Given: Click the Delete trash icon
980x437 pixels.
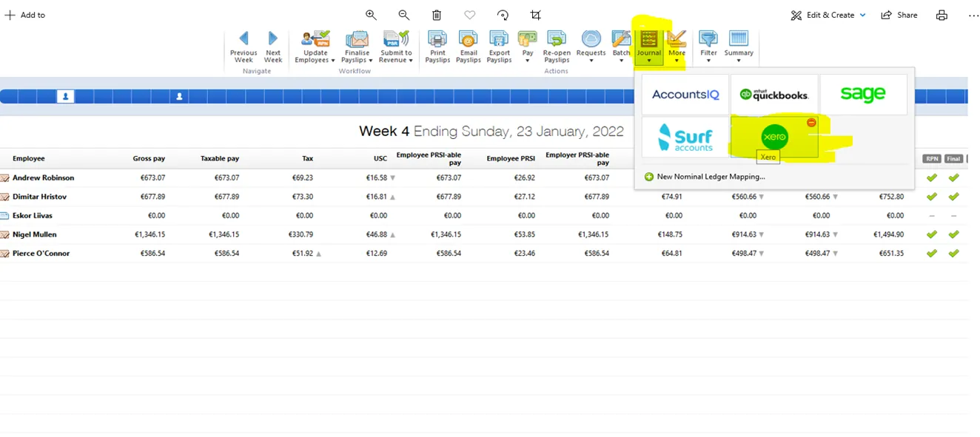Looking at the screenshot, I should (x=437, y=15).
